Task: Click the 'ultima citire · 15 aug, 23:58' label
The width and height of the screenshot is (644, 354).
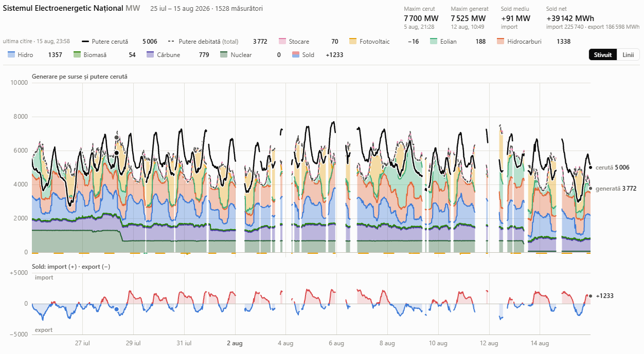Action: (x=36, y=41)
